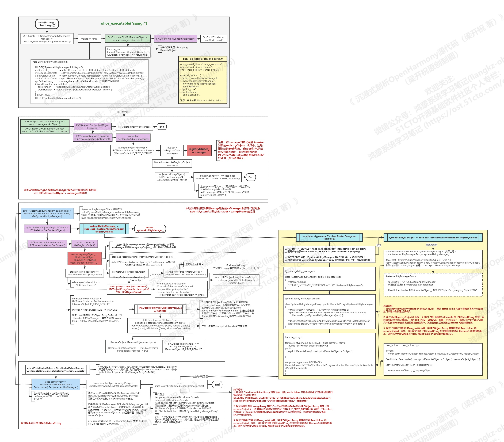Select the End node after IPCSkeleton::JoinWorkThread()

pos(162,127)
